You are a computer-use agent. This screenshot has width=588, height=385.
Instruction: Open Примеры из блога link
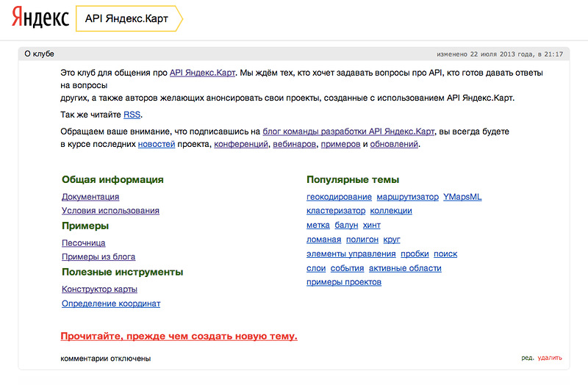click(x=98, y=257)
